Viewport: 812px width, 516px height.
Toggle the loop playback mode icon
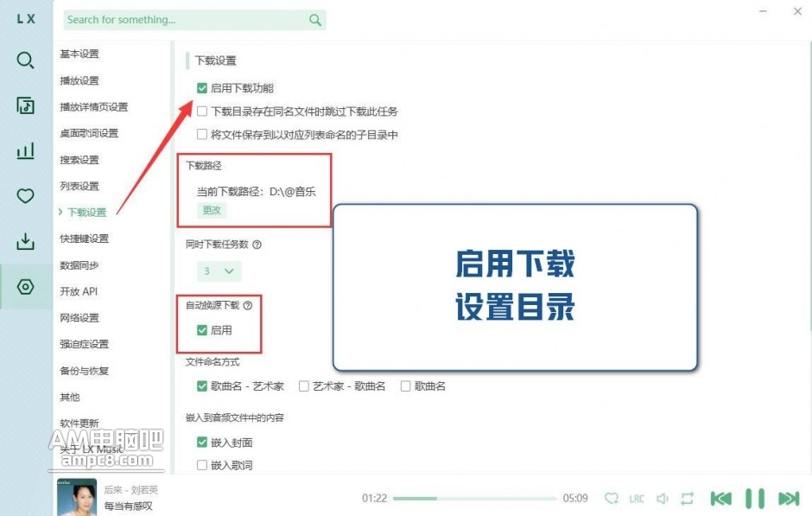pos(688,499)
